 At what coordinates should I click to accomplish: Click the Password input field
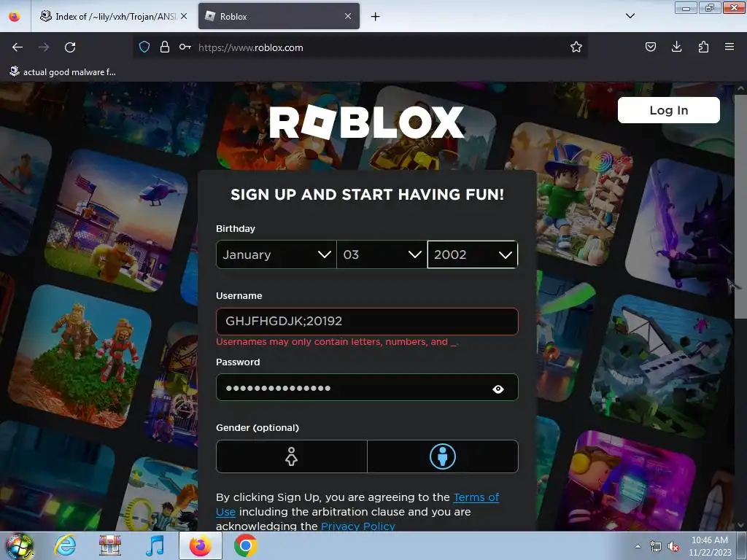(x=367, y=388)
